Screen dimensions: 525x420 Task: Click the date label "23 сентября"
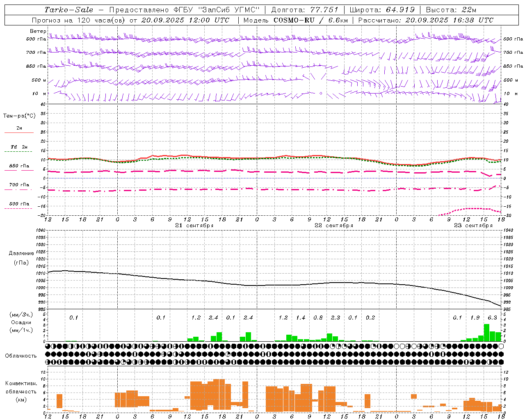click(473, 226)
